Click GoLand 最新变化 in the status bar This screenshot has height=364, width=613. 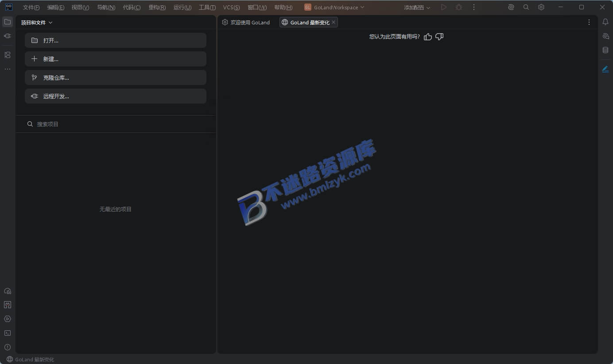pos(30,360)
